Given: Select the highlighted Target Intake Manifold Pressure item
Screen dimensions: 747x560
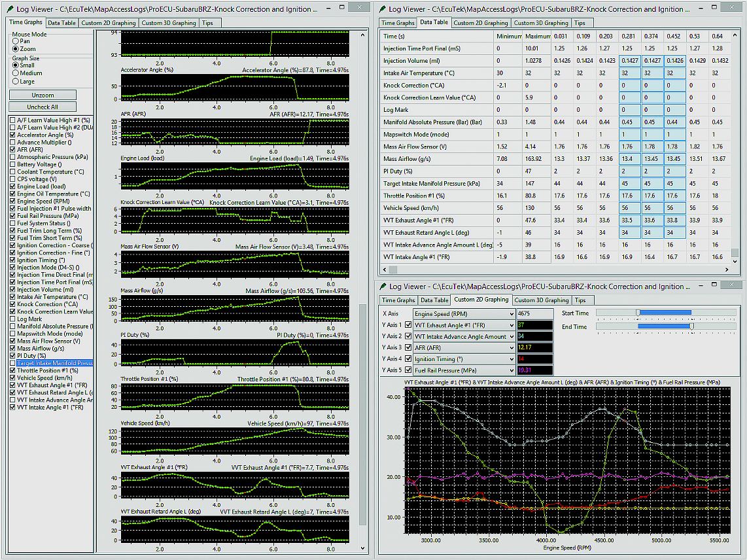Looking at the screenshot, I should tap(55, 363).
